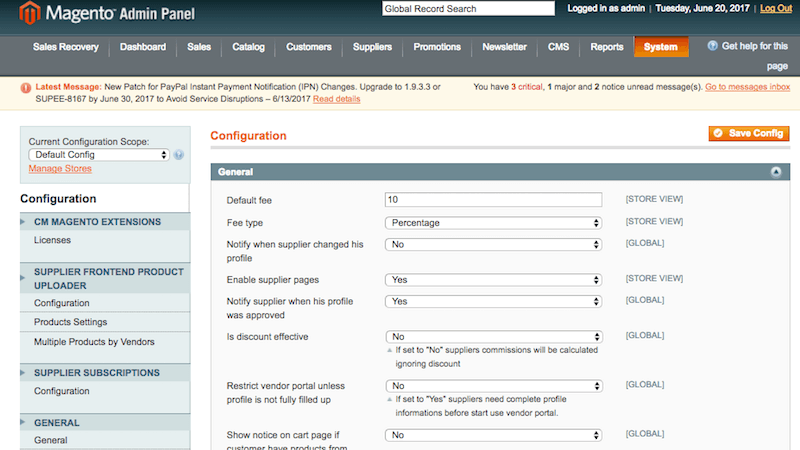Open the Is discount effective dropdown

(493, 337)
